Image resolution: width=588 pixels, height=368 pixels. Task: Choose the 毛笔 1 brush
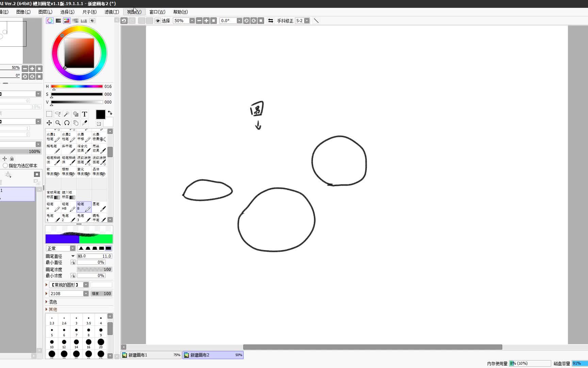tap(53, 218)
